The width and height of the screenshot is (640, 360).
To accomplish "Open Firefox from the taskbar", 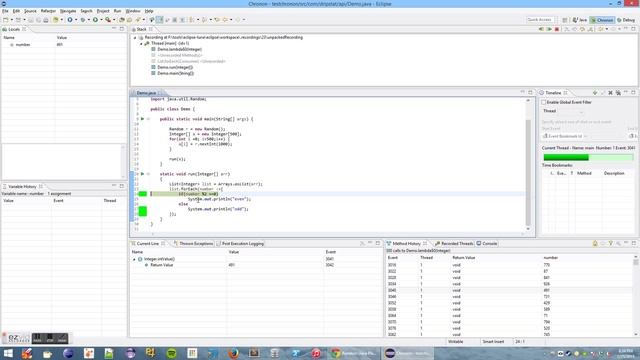I will pos(233,353).
